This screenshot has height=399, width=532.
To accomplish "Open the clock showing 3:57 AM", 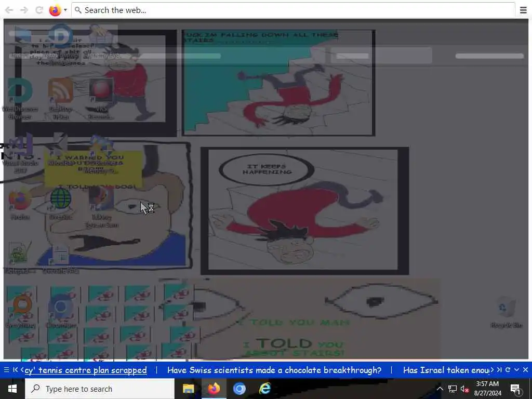I will pos(487,389).
